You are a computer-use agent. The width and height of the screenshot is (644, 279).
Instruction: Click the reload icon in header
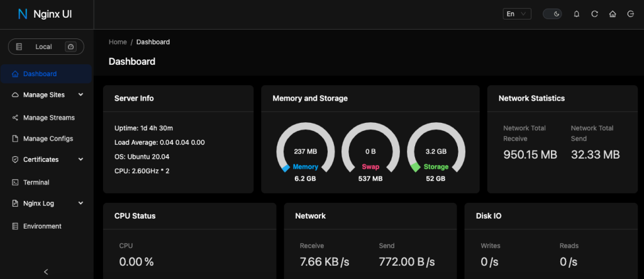594,14
